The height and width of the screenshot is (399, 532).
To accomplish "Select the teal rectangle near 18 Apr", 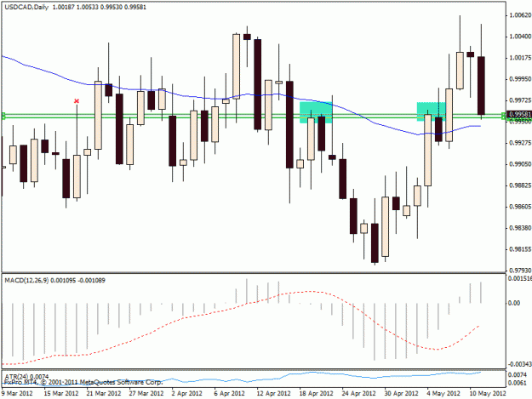I will (316, 112).
